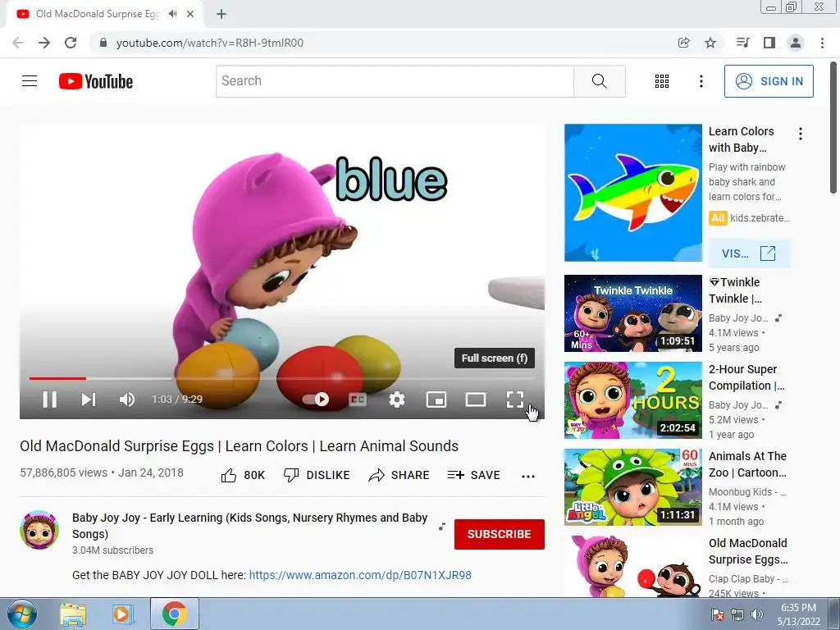
Task: Click the SIGN IN button
Action: 769,81
